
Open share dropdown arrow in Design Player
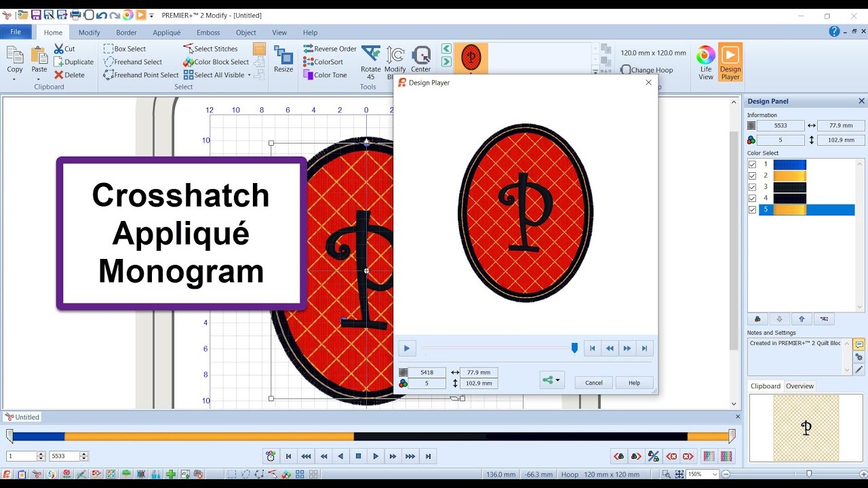pyautogui.click(x=557, y=380)
